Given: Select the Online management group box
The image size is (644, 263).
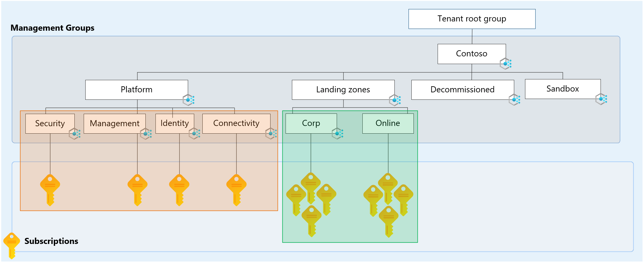Looking at the screenshot, I should 388,123.
